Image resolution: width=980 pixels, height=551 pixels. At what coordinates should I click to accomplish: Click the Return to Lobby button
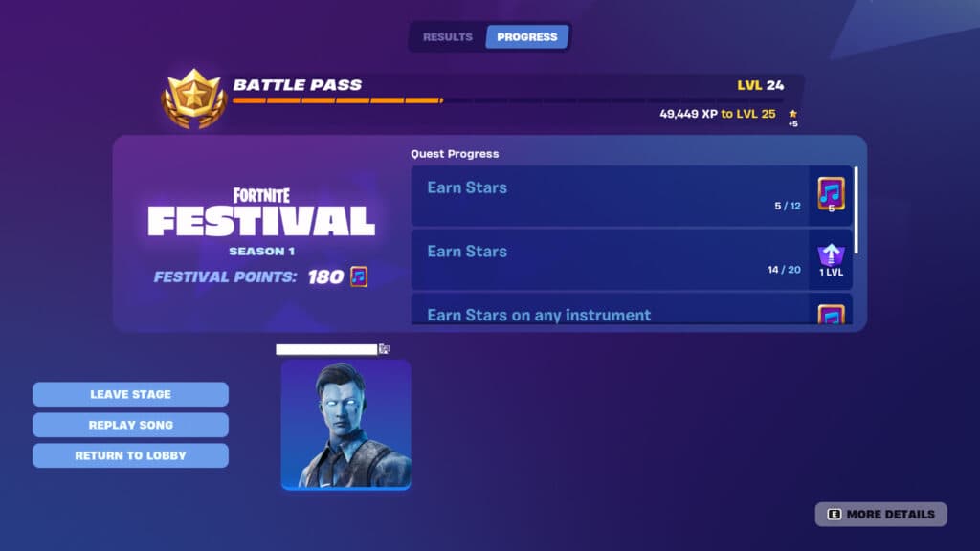pos(130,455)
